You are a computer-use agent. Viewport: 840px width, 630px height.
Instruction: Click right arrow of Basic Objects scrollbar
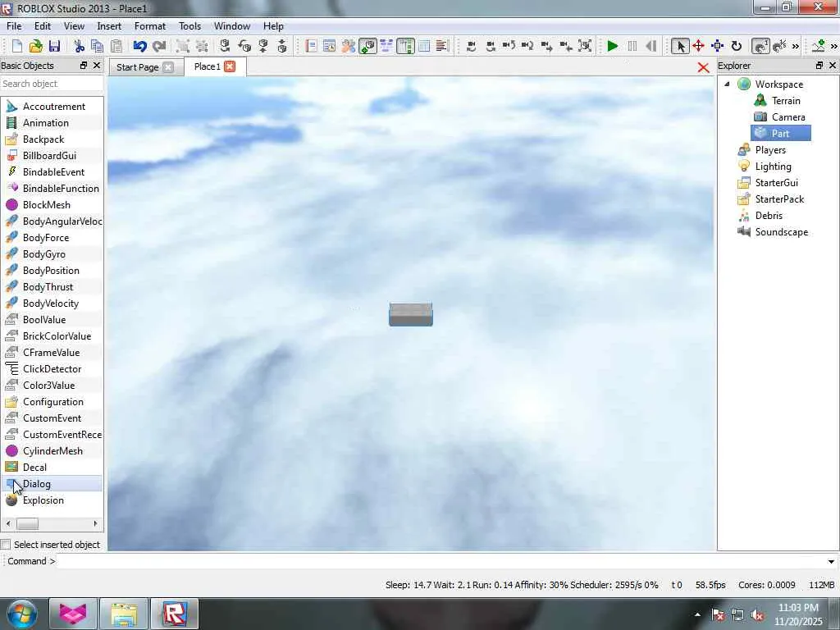click(95, 524)
